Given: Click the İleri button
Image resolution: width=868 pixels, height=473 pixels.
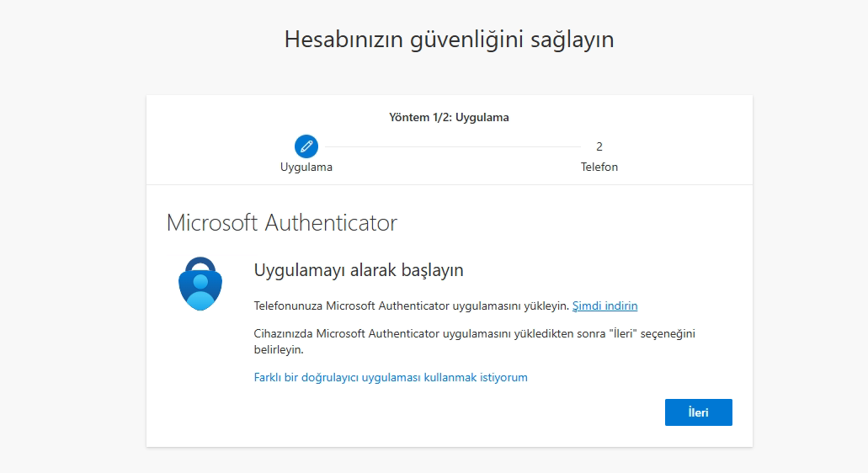Looking at the screenshot, I should click(x=698, y=412).
